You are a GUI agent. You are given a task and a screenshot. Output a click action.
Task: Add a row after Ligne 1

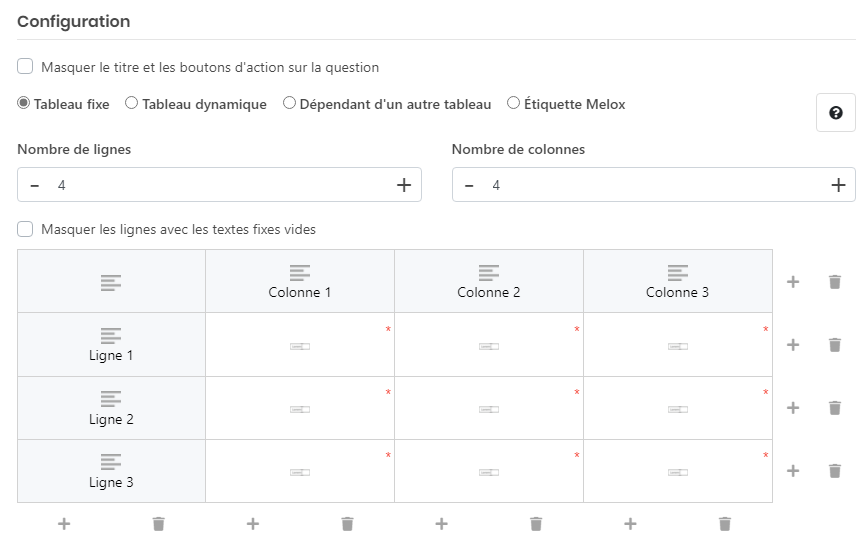[x=793, y=345]
